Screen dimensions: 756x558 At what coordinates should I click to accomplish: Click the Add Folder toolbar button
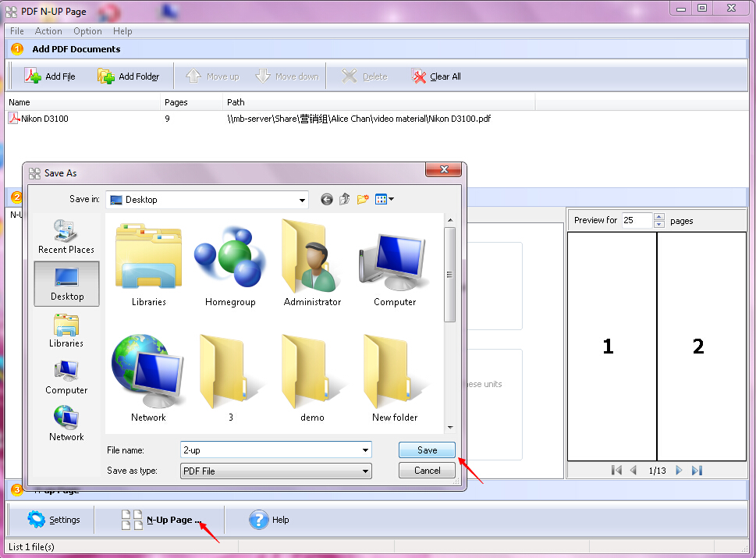click(128, 76)
